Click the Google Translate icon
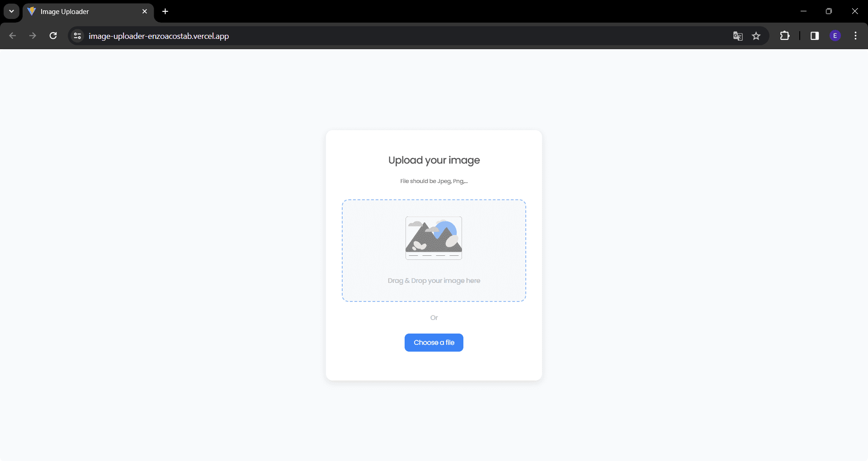The height and width of the screenshot is (461, 868). [x=738, y=36]
